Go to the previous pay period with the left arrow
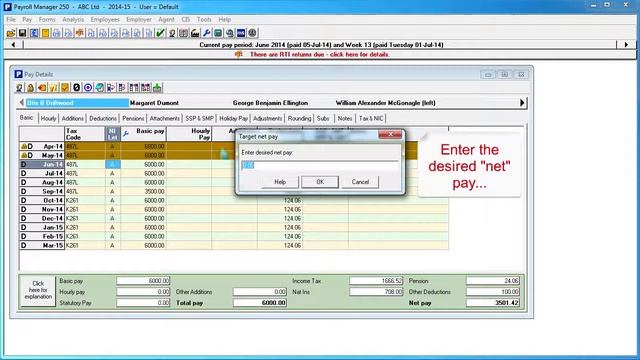Viewport: 640px width, 360px height. tap(13, 44)
